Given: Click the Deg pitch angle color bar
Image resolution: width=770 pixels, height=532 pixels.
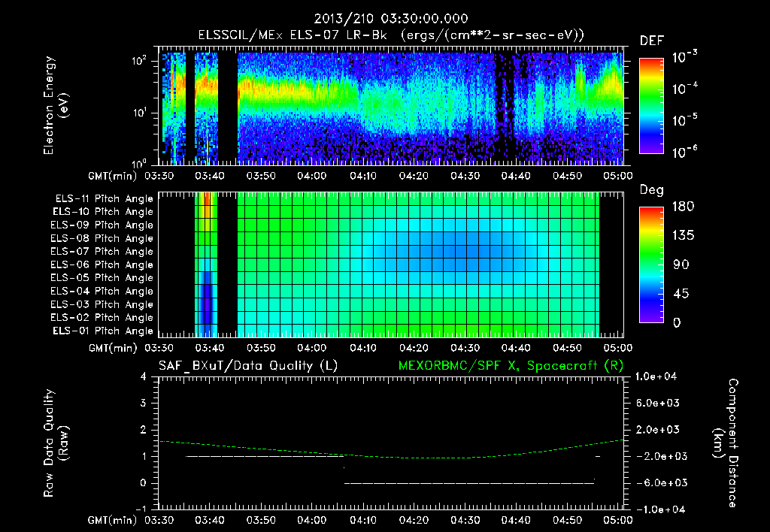Looking at the screenshot, I should (651, 264).
